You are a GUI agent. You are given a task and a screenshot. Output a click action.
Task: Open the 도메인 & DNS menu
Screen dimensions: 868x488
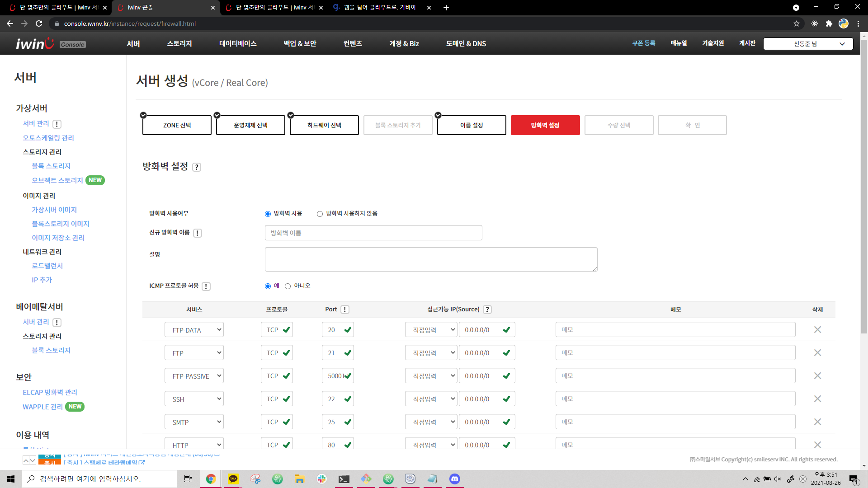466,44
